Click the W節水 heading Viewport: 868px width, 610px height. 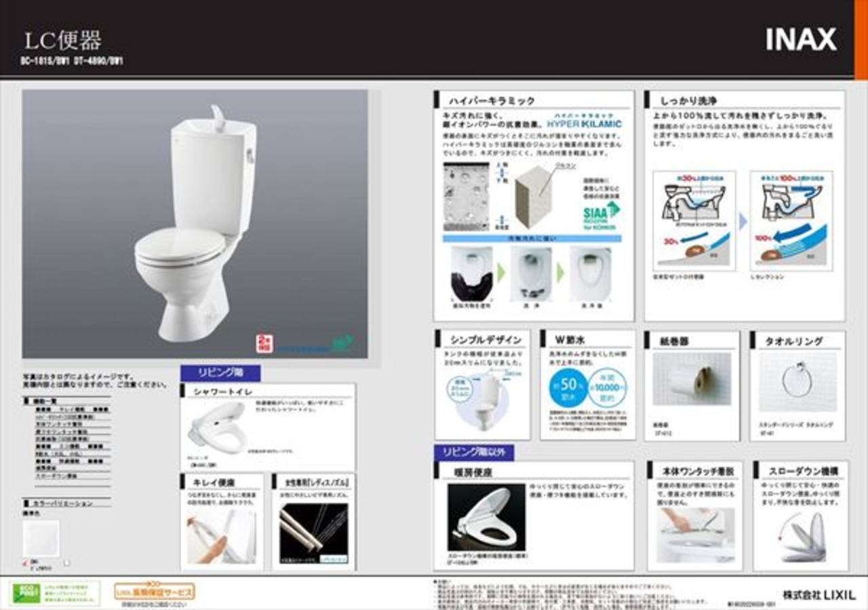point(571,340)
